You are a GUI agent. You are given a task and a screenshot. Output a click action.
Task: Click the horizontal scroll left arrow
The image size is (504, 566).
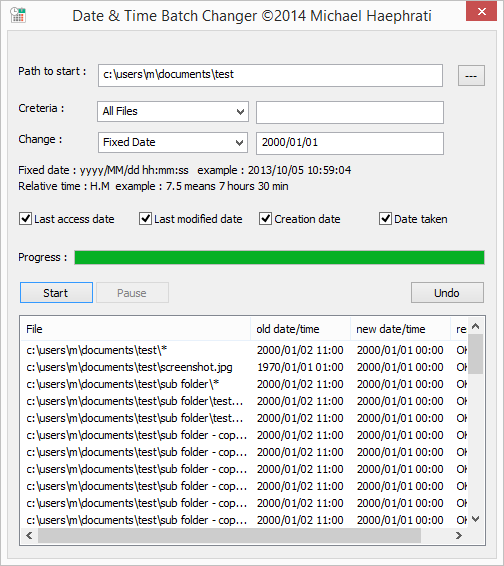30,535
